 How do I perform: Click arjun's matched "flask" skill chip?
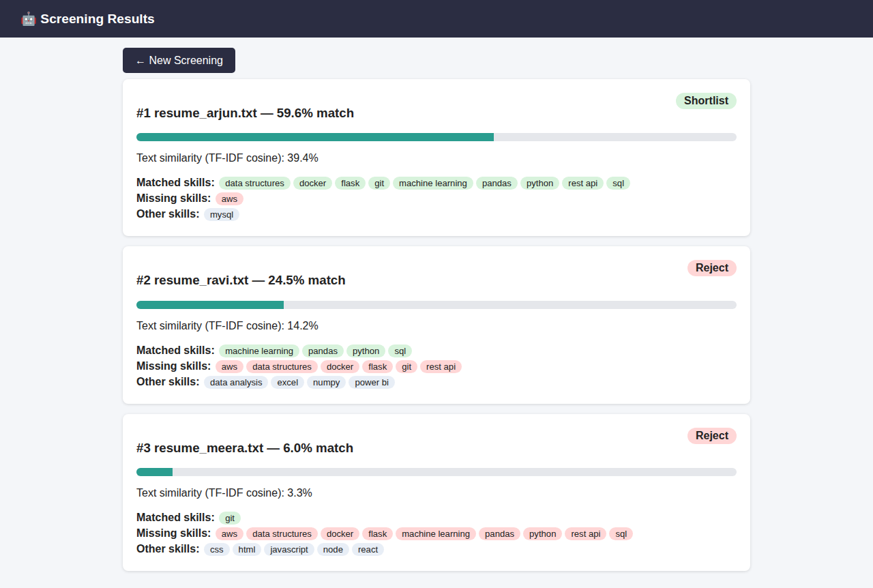tap(351, 183)
